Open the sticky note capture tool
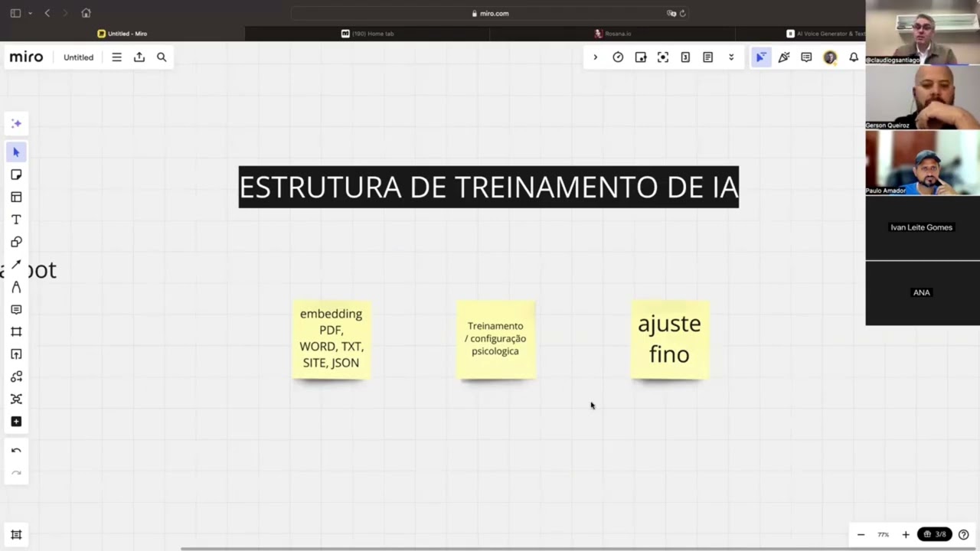Screen dimensions: 980x551 [x=641, y=57]
